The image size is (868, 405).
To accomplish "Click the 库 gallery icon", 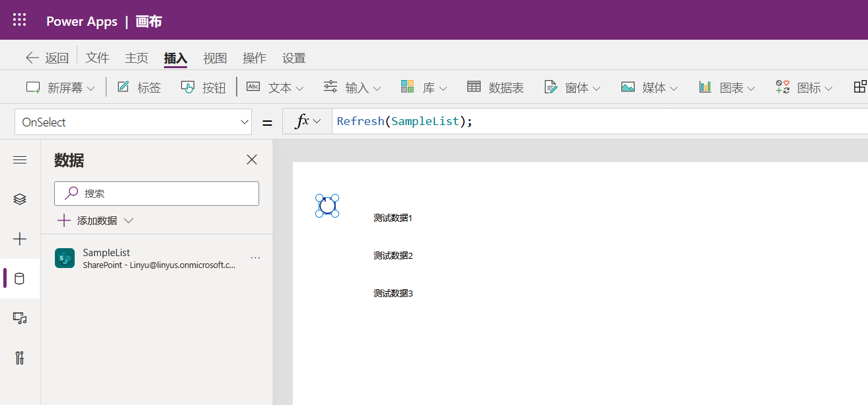I will pos(408,87).
